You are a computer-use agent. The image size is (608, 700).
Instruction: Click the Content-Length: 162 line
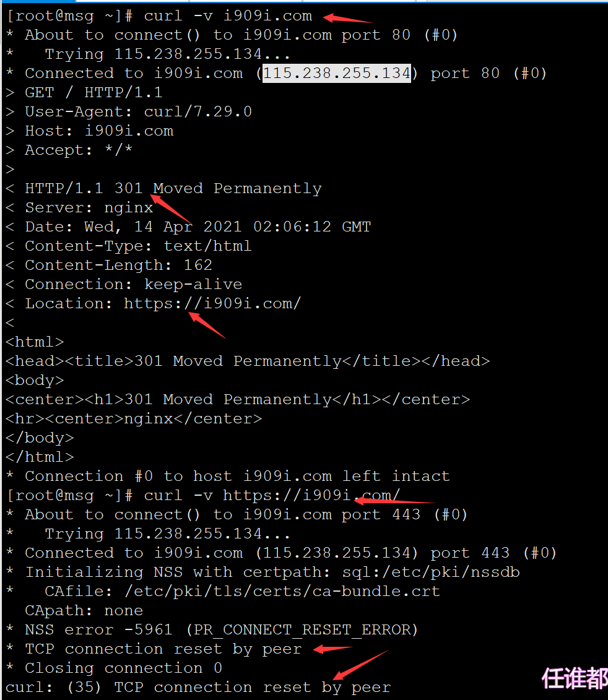pos(109,265)
